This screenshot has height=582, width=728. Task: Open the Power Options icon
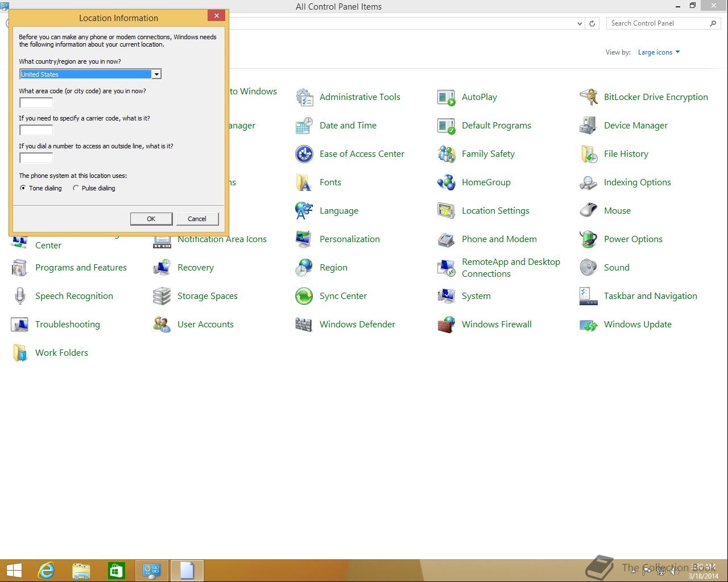(x=589, y=239)
